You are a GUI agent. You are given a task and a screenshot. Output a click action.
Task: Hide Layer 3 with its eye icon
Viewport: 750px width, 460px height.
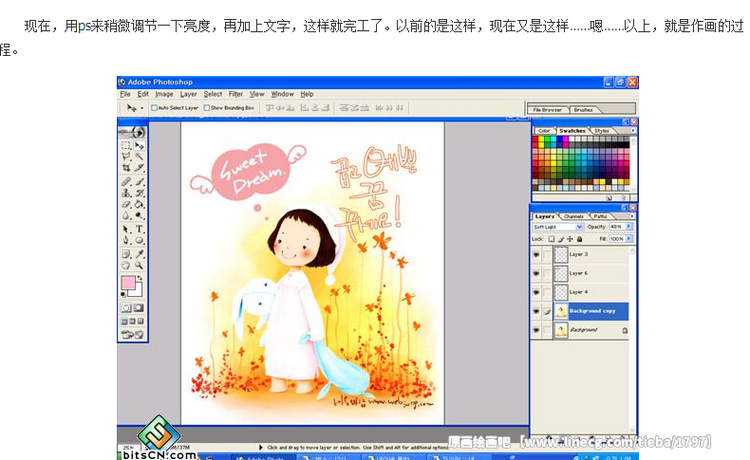tap(536, 254)
